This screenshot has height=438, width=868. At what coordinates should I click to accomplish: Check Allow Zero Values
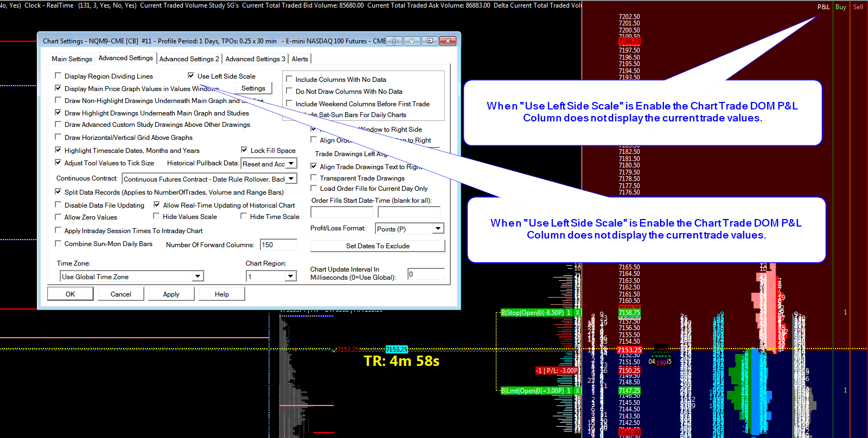click(x=58, y=217)
